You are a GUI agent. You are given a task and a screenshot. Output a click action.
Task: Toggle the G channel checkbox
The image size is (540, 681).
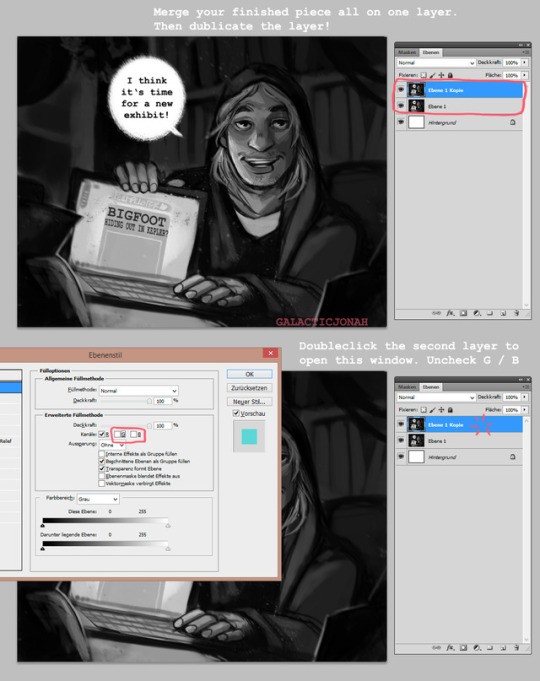pos(117,434)
